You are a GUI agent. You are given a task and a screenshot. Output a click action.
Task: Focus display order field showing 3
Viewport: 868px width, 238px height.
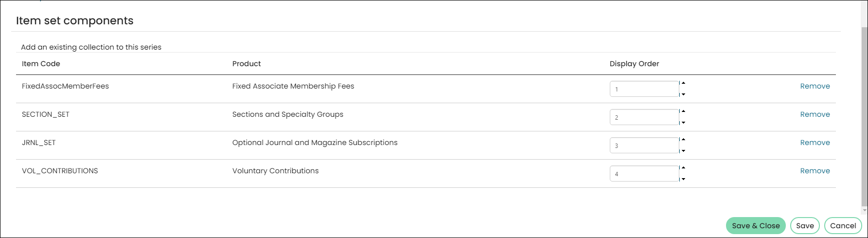pyautogui.click(x=644, y=146)
